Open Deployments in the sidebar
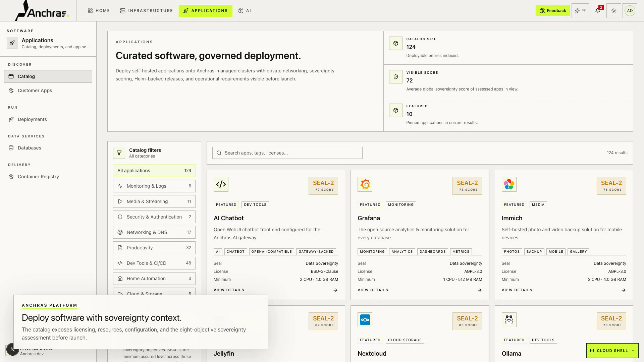644x362 pixels. tap(48, 119)
